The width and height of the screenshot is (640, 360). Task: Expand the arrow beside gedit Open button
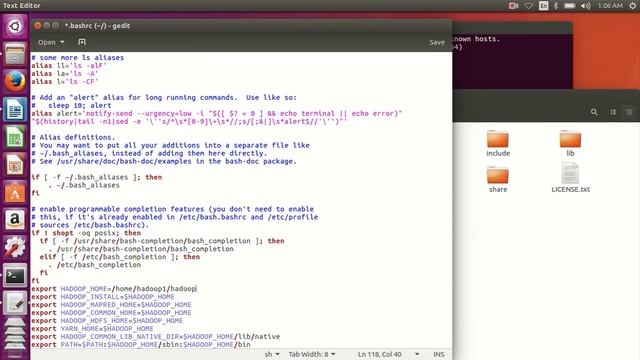62,42
